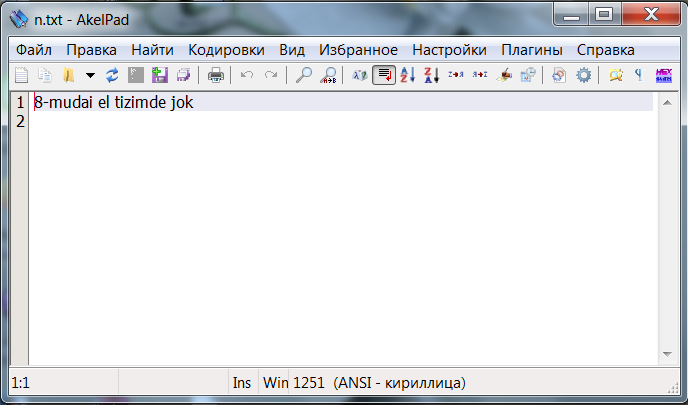Click the text '8-mudai el tizimde jok'
The height and width of the screenshot is (405, 688).
[114, 102]
